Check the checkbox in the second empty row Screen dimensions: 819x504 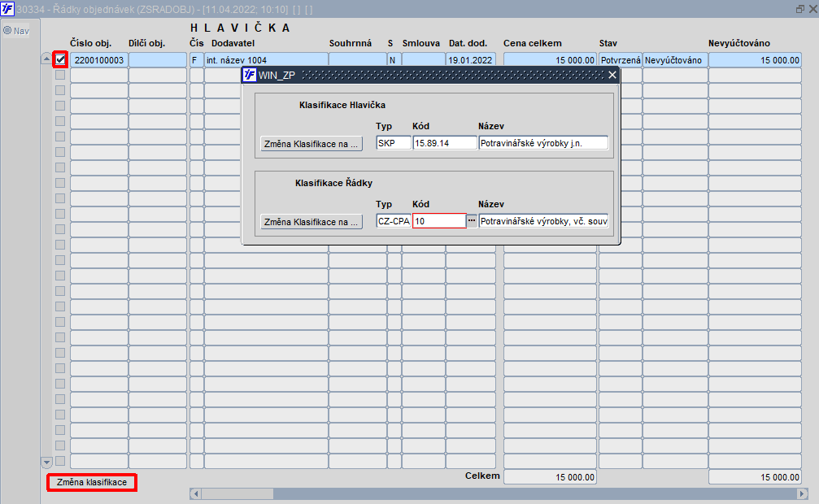(x=60, y=90)
